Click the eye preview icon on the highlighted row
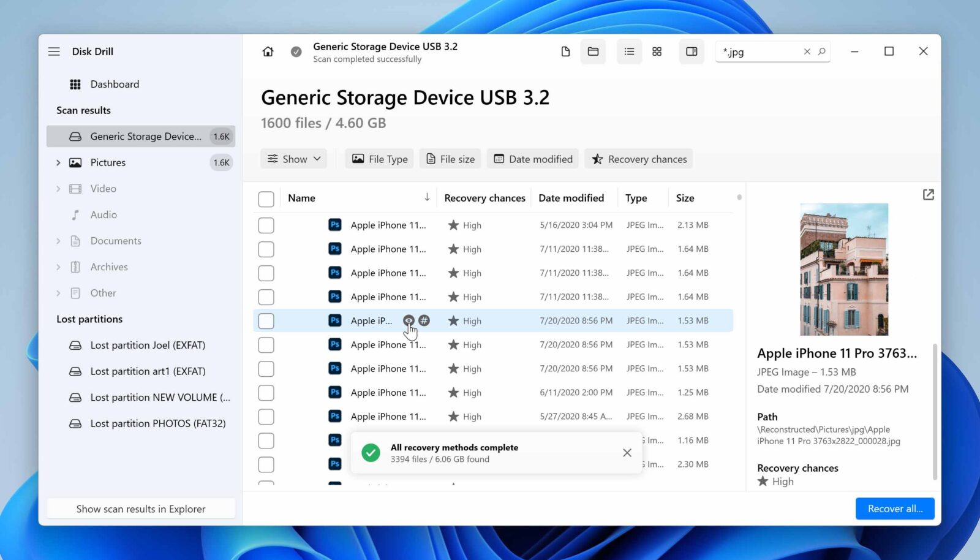This screenshot has width=980, height=560. click(408, 320)
